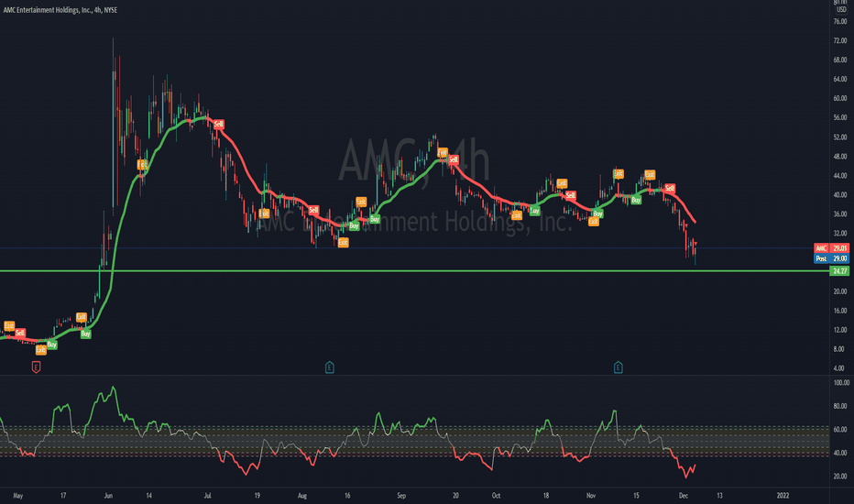Click the 68.00 price axis label
The width and height of the screenshot is (854, 504).
tap(840, 60)
